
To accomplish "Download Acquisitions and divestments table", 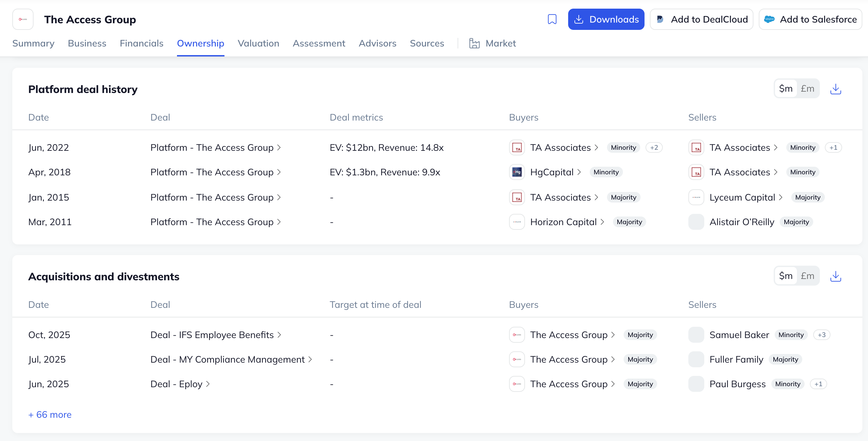I will pyautogui.click(x=835, y=276).
